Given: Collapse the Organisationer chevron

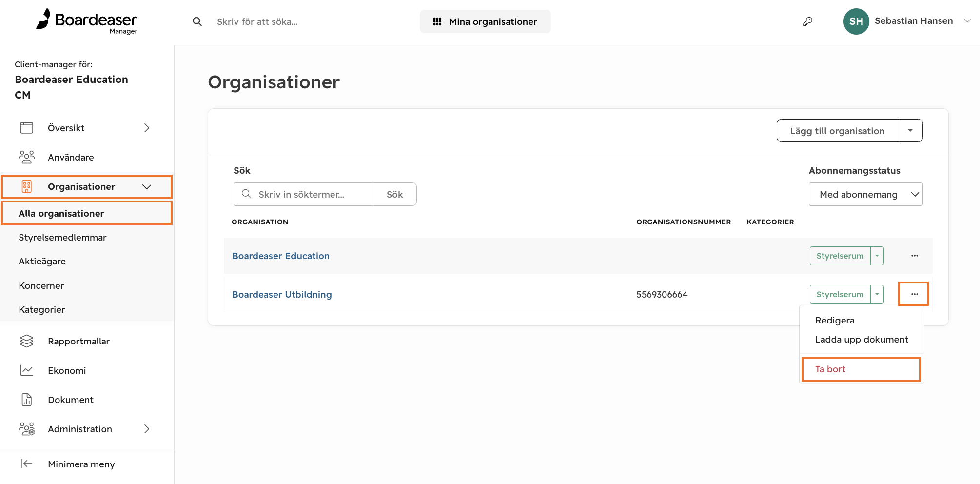Looking at the screenshot, I should [x=147, y=186].
